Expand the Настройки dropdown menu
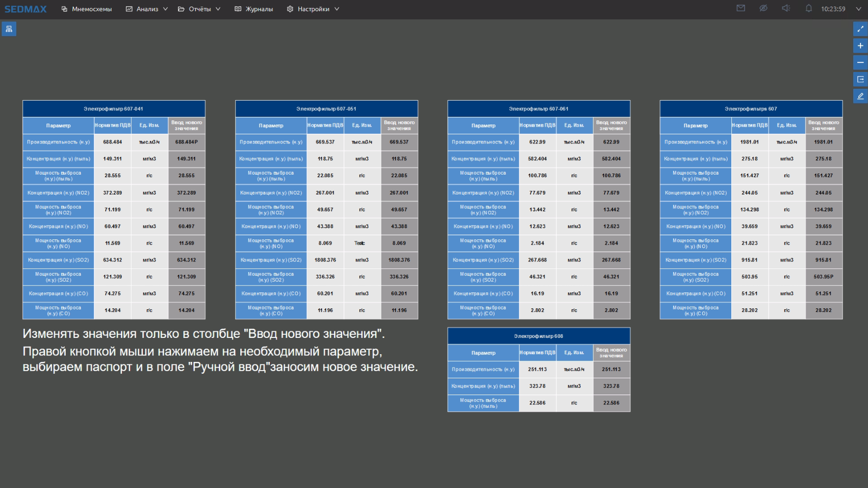Screen dimensions: 868x488 click(313, 9)
